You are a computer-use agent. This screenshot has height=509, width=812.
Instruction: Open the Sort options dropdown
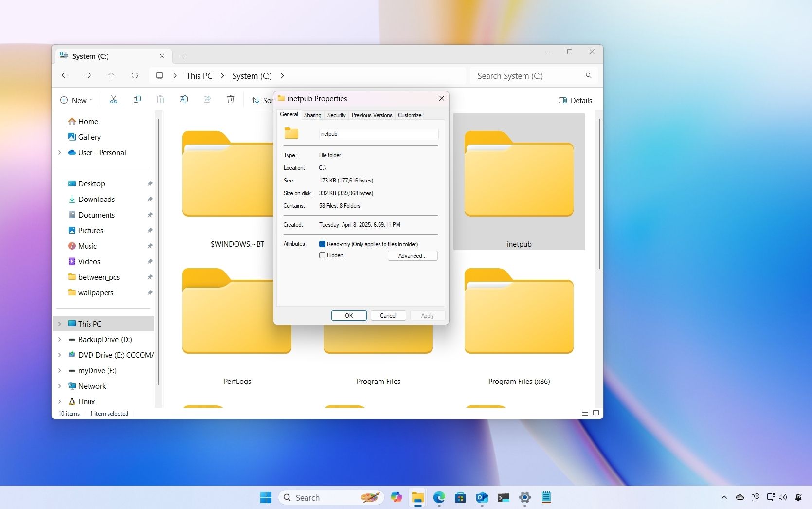[x=263, y=100]
